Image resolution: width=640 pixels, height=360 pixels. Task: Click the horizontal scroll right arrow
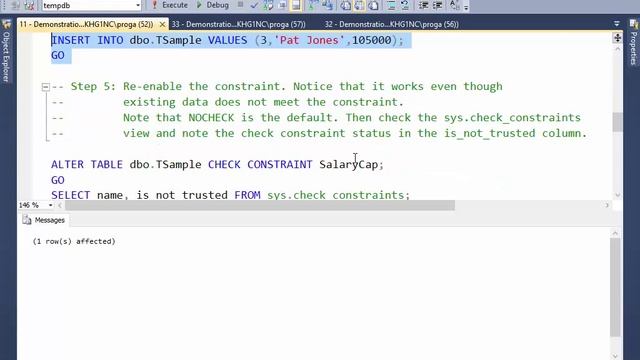[x=607, y=205]
